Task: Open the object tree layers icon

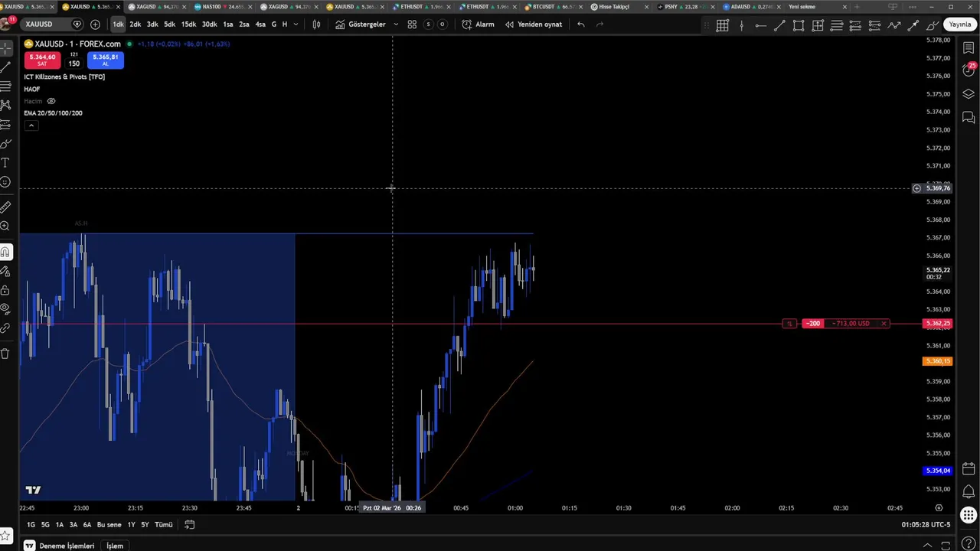Action: coord(969,94)
